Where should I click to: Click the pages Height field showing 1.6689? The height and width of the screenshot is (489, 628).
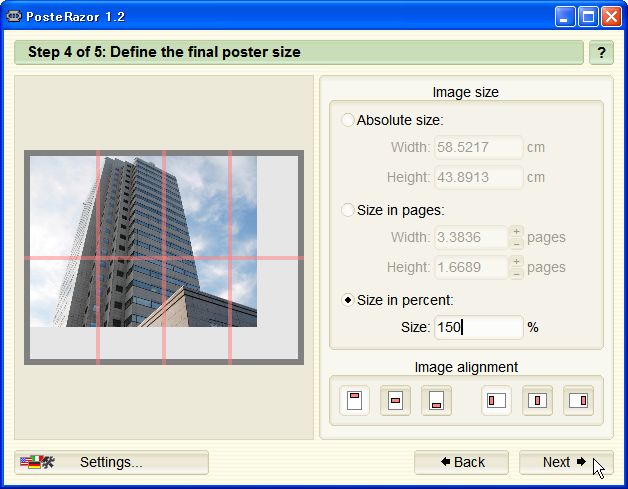[472, 267]
